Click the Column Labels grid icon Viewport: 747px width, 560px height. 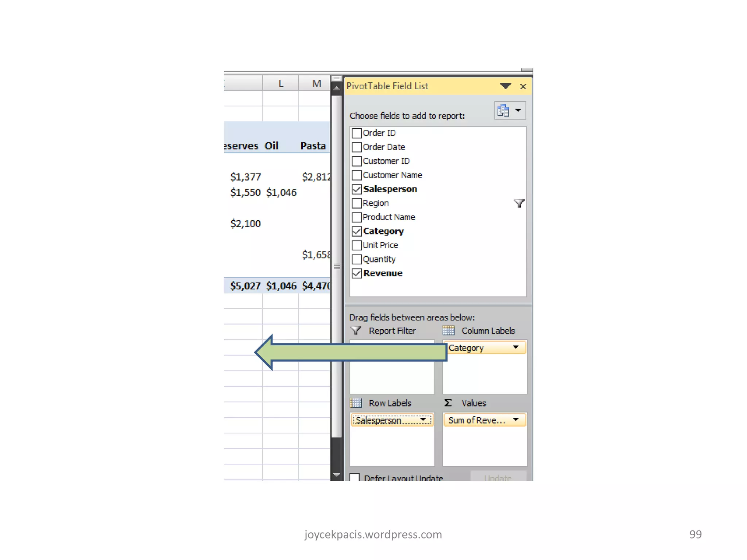click(x=448, y=331)
